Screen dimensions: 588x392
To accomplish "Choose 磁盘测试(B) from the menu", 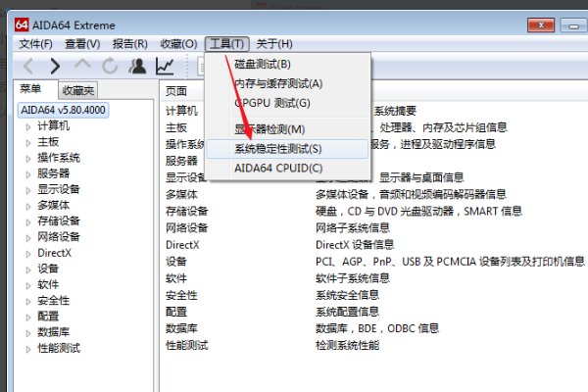I will [x=287, y=64].
